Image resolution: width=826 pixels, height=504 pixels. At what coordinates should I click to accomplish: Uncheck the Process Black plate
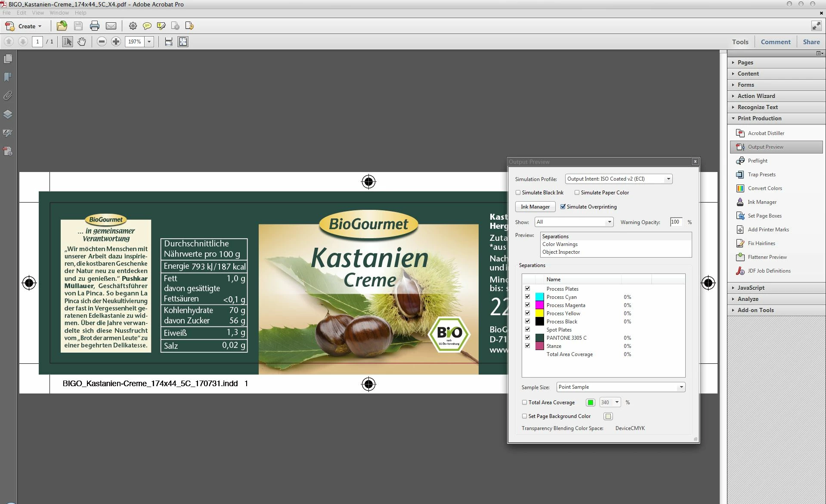[527, 321]
